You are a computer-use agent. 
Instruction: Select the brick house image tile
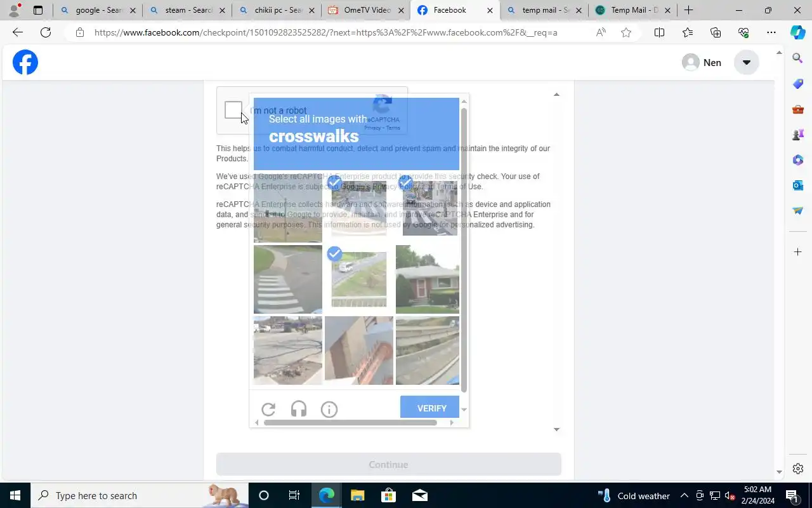428,279
